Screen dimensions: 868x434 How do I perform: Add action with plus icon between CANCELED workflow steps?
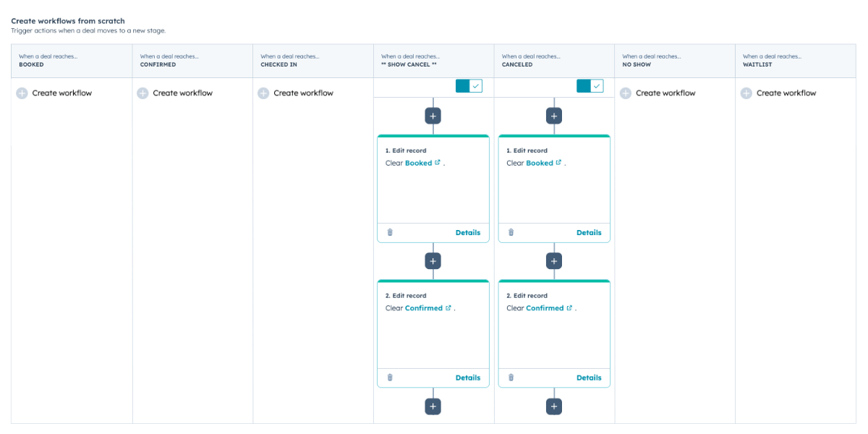pos(553,260)
